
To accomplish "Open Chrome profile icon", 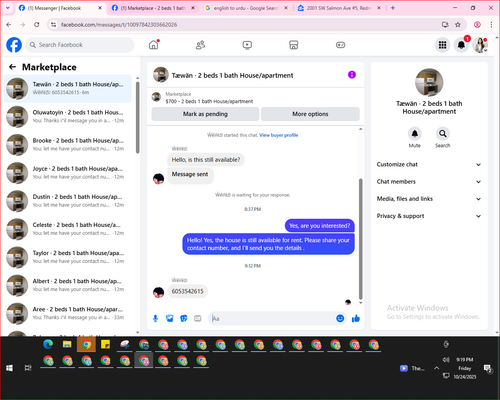I will click(x=477, y=24).
